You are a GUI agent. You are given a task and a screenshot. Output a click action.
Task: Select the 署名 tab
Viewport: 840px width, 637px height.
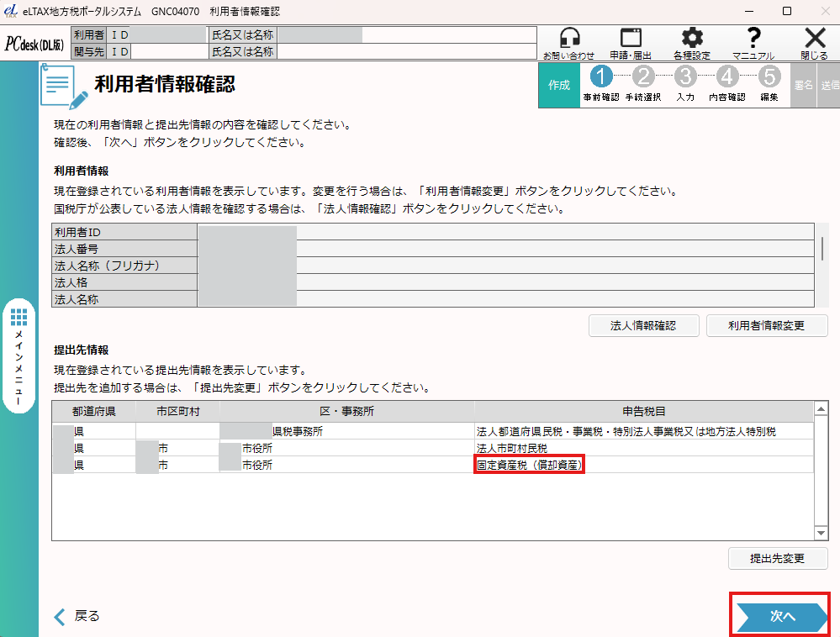click(x=803, y=86)
